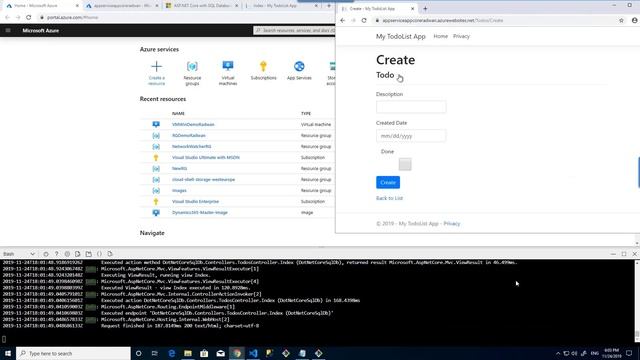
Task: Open NewRG resource group
Action: point(180,169)
